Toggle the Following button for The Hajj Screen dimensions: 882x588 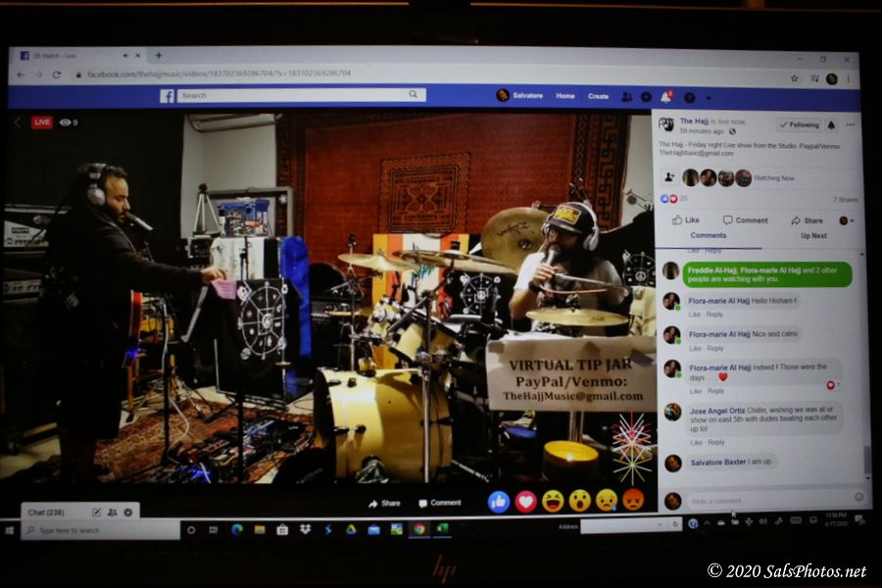(799, 124)
